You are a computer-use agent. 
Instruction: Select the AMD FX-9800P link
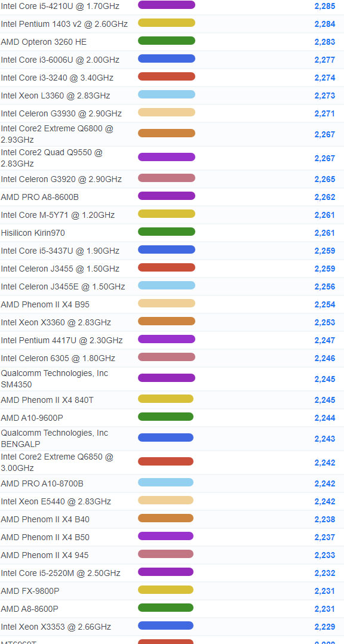[x=30, y=591]
